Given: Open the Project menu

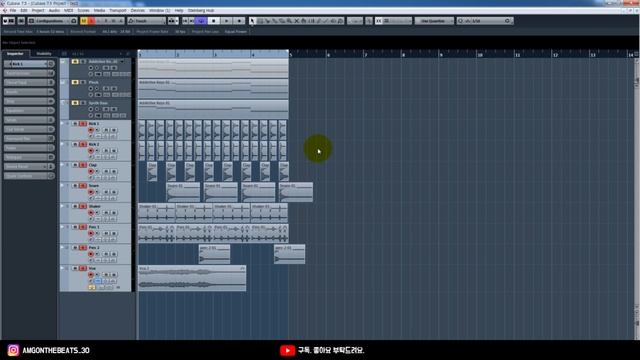Looking at the screenshot, I should pos(38,11).
